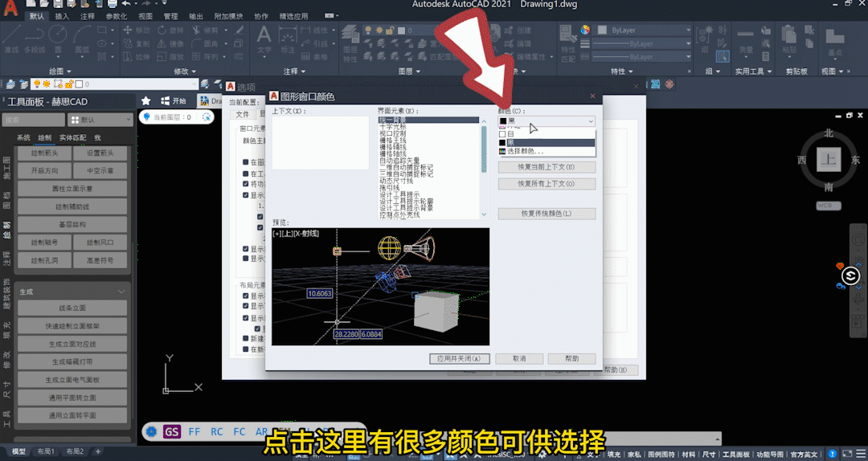The width and height of the screenshot is (868, 461).
Task: Open the 默认 dropdown in tool palette
Action: (100, 120)
